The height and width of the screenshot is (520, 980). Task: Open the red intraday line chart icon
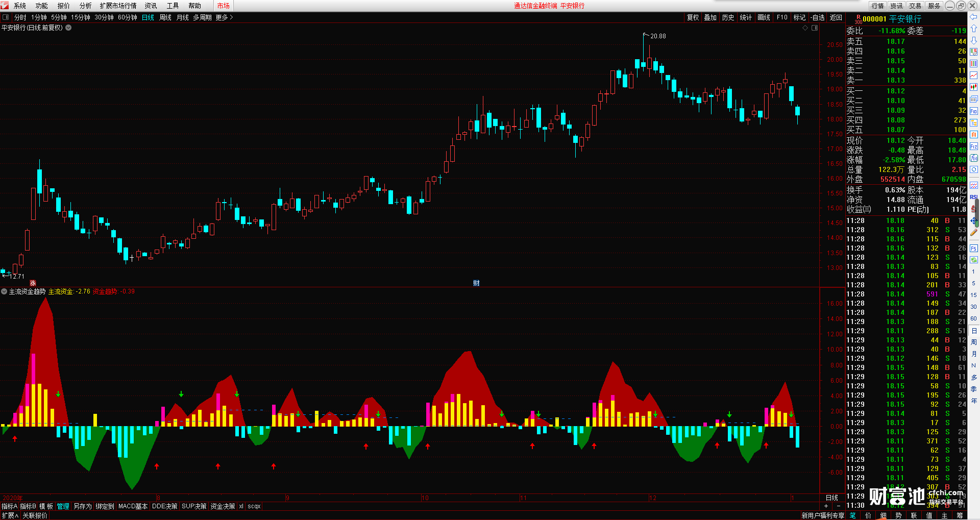pos(973,76)
